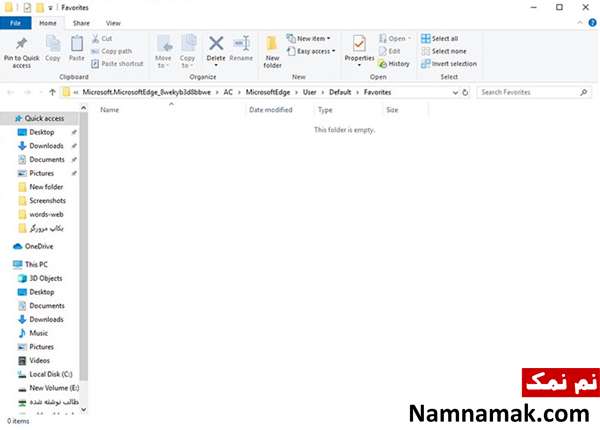
Task: Open the Delete dropdown arrow
Action: tap(216, 65)
